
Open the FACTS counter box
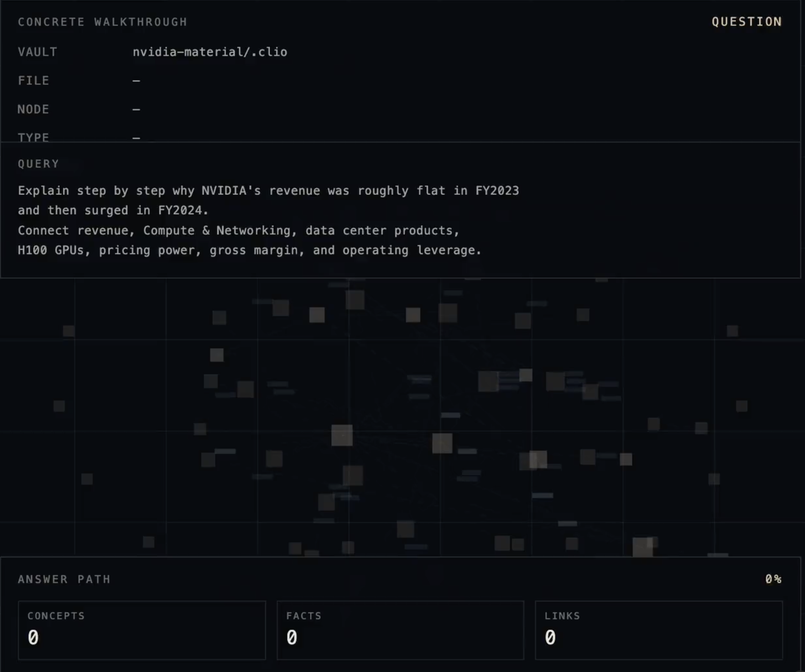(x=400, y=630)
